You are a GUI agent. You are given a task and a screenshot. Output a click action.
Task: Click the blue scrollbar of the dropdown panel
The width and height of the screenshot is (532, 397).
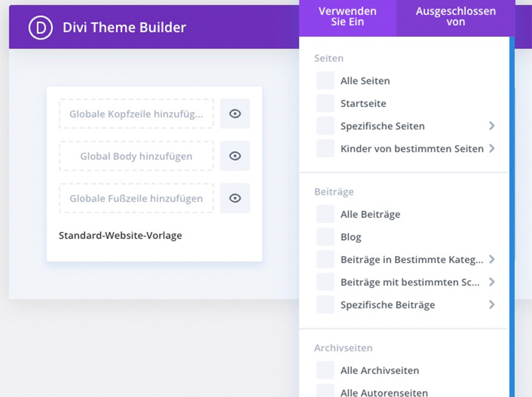512,212
